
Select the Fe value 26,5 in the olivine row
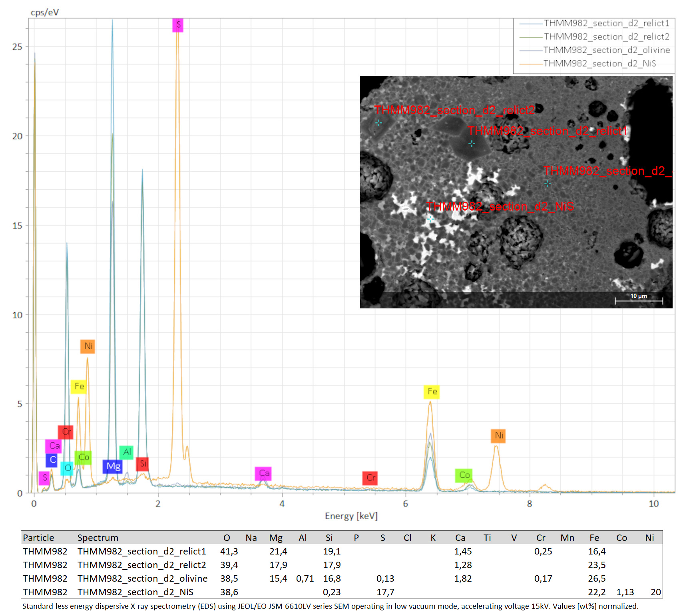[597, 578]
